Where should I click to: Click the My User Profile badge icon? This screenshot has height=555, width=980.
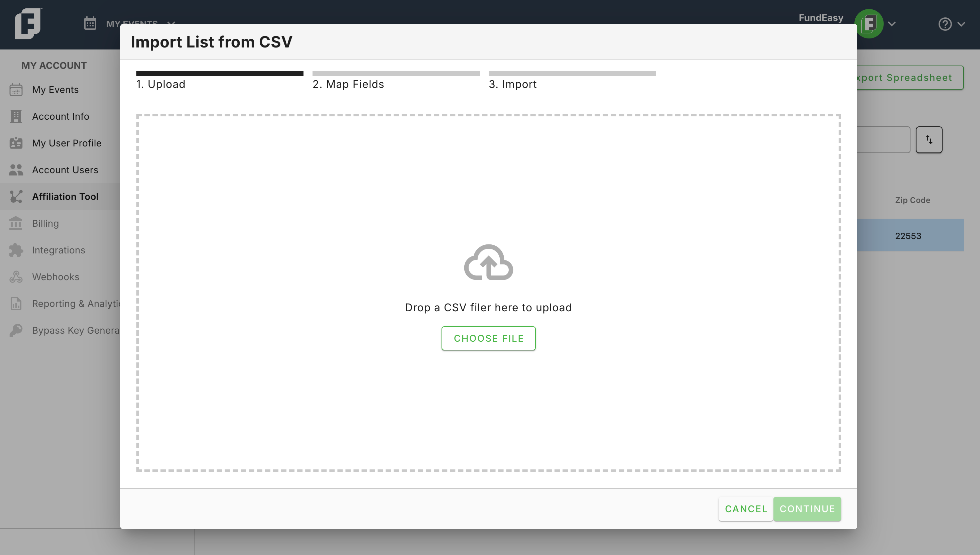pos(16,143)
